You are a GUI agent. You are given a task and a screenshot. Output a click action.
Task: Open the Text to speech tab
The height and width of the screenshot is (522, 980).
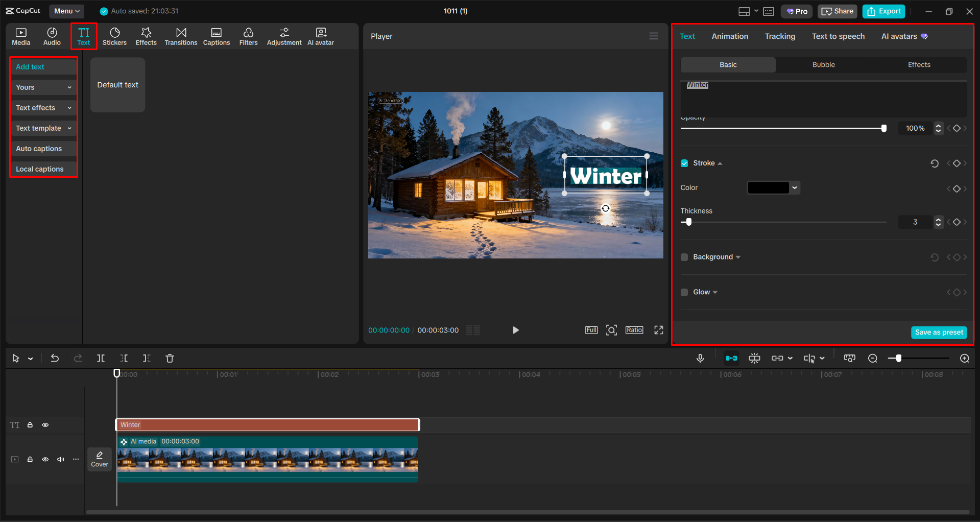click(838, 36)
